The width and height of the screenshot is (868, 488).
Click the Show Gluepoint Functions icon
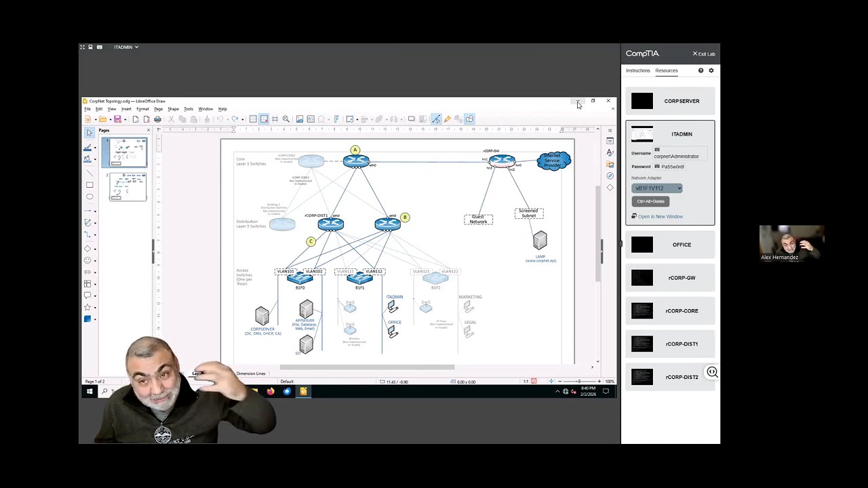(447, 119)
